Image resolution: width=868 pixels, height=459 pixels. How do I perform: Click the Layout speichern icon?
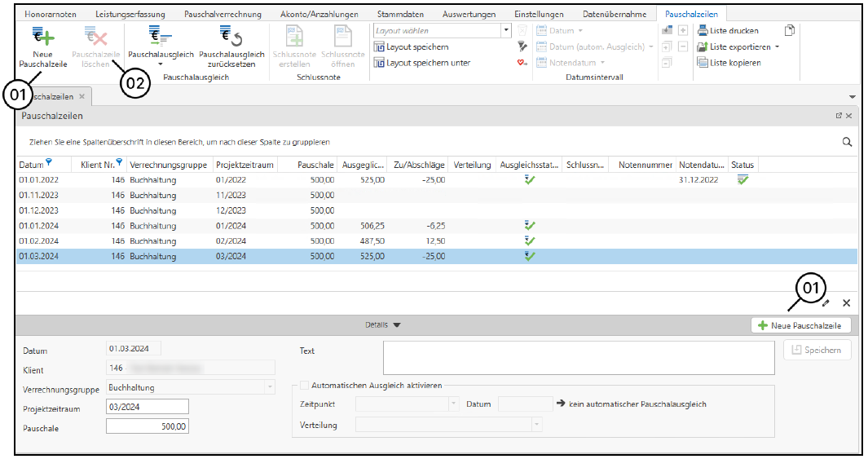pyautogui.click(x=380, y=46)
